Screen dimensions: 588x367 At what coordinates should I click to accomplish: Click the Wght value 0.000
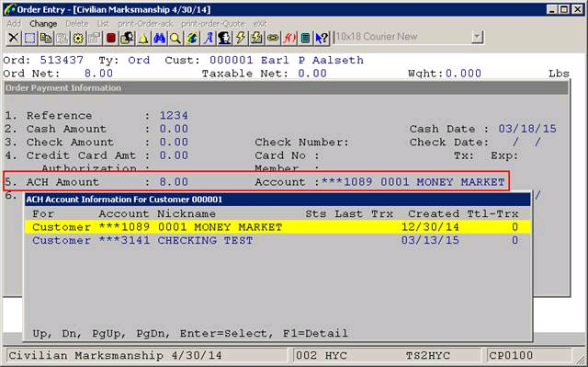[463, 74]
